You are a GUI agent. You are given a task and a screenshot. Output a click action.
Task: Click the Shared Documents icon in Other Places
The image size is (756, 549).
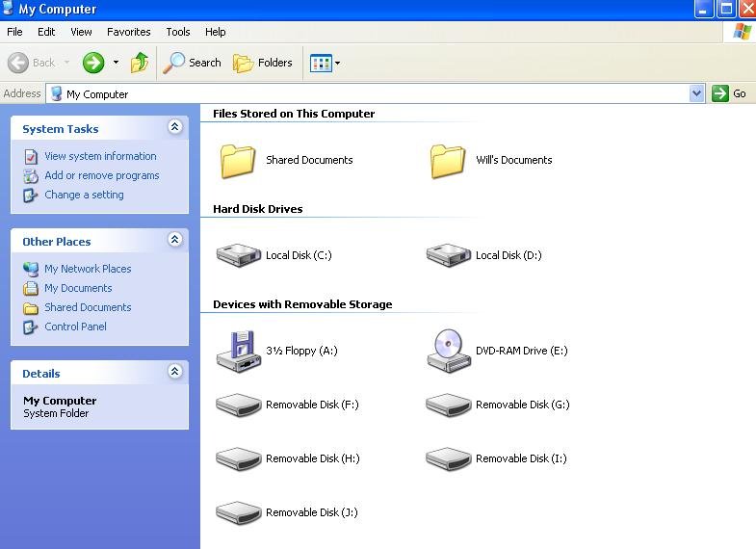pyautogui.click(x=31, y=308)
